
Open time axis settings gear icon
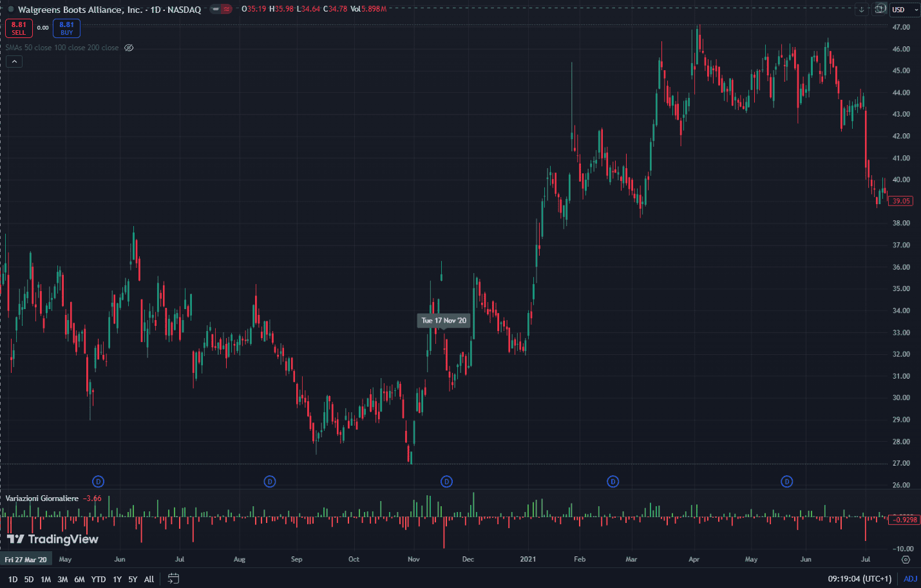pos(906,560)
